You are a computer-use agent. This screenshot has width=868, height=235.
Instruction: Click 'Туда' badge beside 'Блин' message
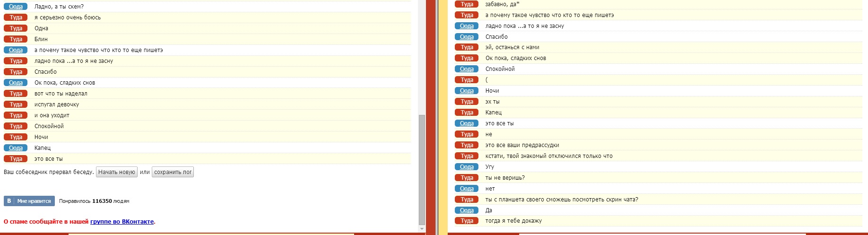point(16,39)
